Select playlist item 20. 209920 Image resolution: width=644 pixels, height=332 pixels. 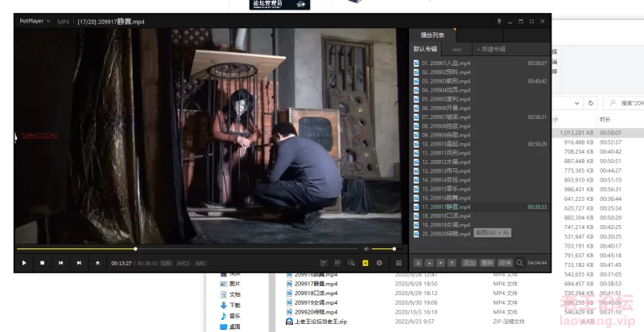point(480,234)
